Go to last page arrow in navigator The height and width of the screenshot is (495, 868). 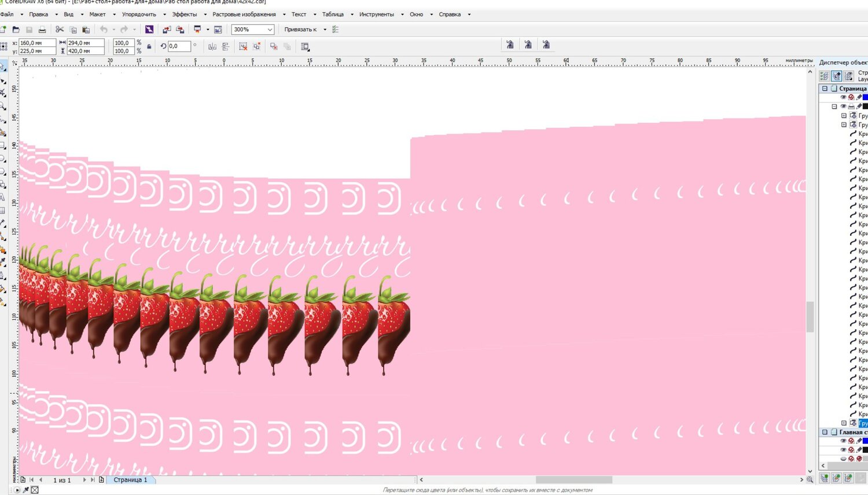click(93, 480)
